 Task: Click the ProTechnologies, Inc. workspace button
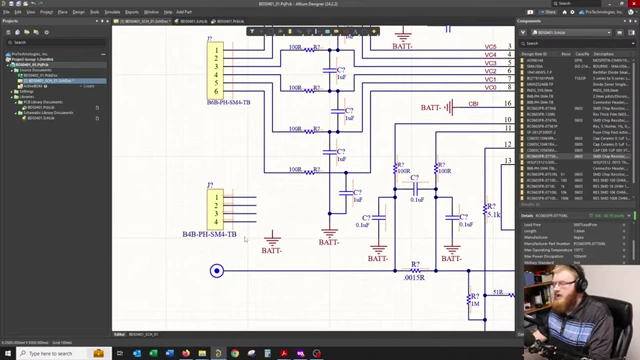coord(601,12)
